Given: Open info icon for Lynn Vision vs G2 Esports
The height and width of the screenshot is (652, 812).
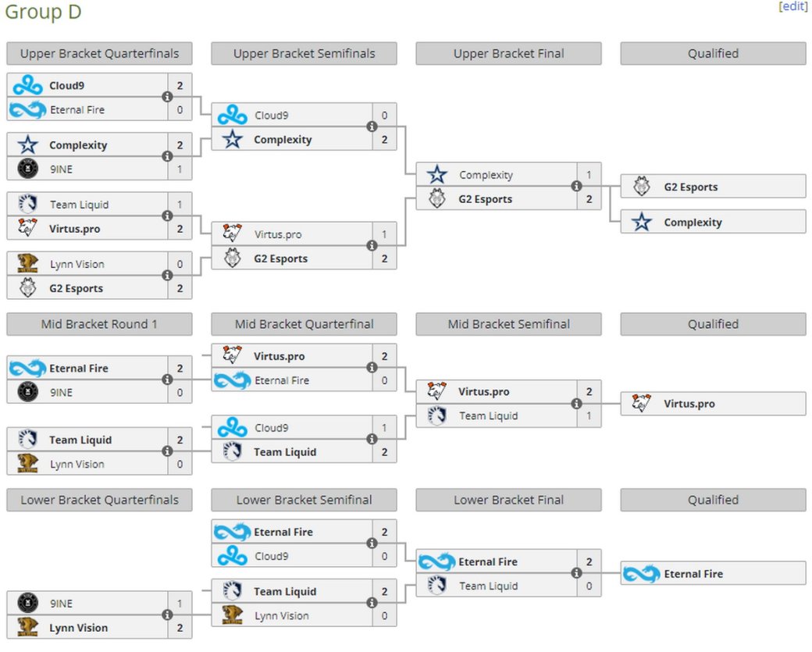Looking at the screenshot, I should pos(167,276).
